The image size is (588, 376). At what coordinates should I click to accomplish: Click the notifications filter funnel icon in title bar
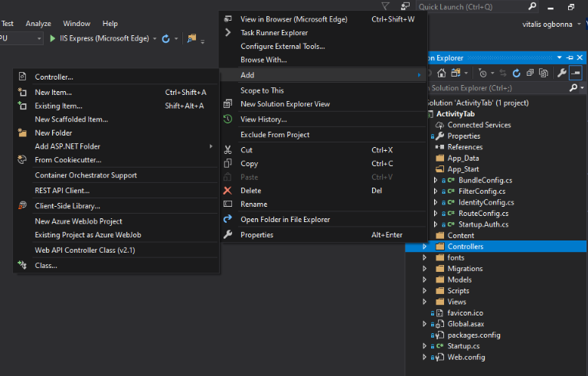coord(385,6)
